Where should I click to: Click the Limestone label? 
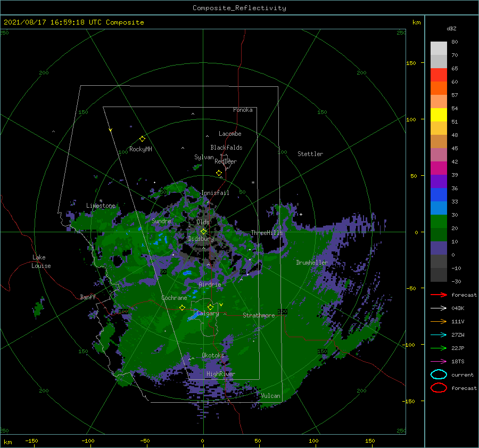coord(101,206)
